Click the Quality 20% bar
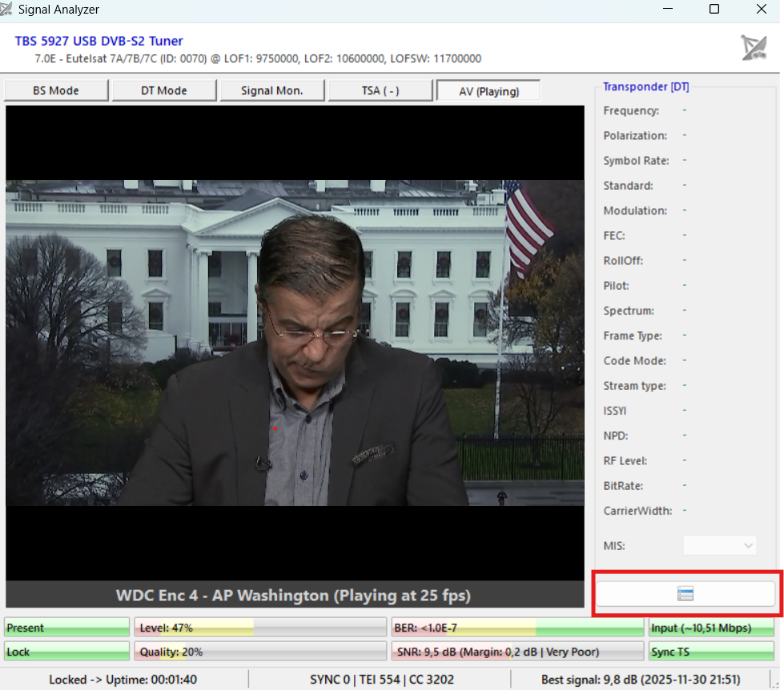This screenshot has height=690, width=784. 260,652
